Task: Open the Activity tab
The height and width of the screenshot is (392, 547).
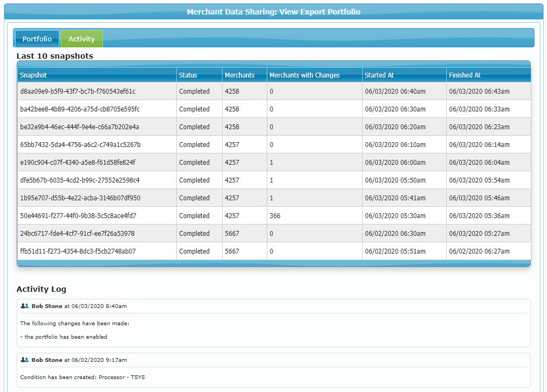Action: click(81, 39)
